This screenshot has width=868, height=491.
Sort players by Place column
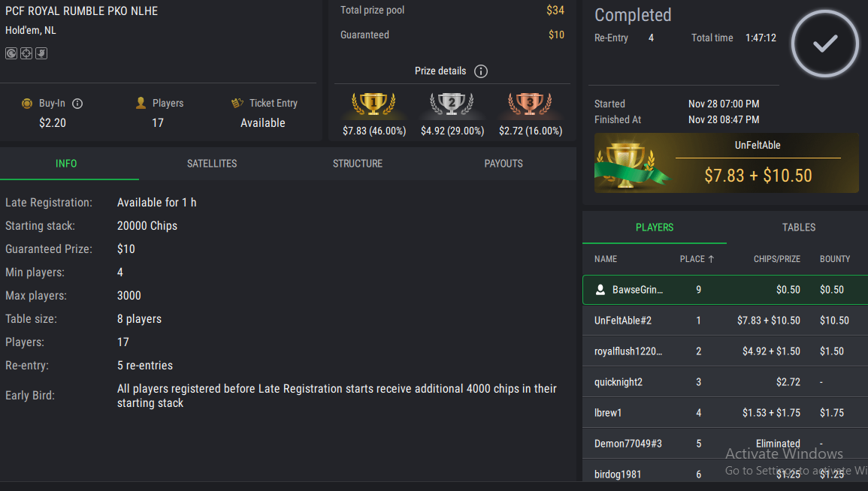[697, 259]
